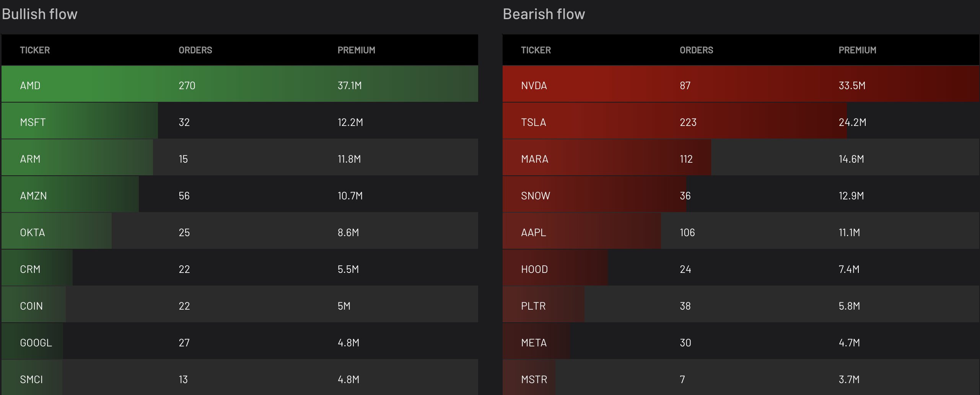Click NVDA's 87 orders value
Viewport: 980px width, 395px height.
click(685, 85)
